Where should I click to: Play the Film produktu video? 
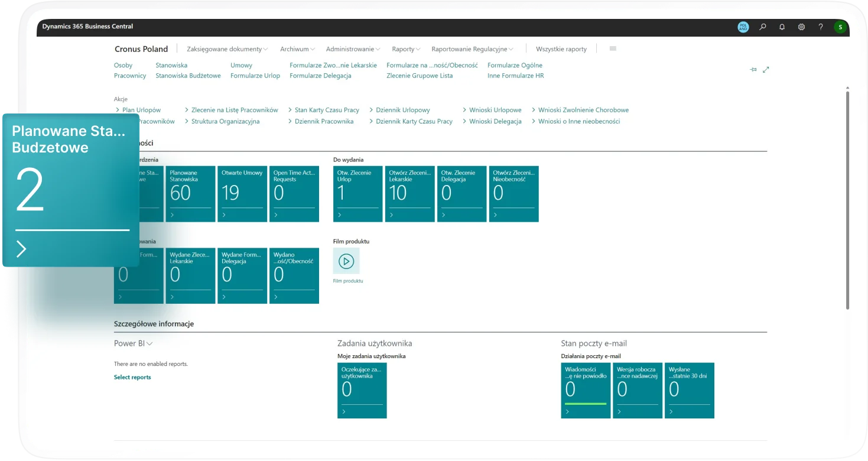click(346, 261)
